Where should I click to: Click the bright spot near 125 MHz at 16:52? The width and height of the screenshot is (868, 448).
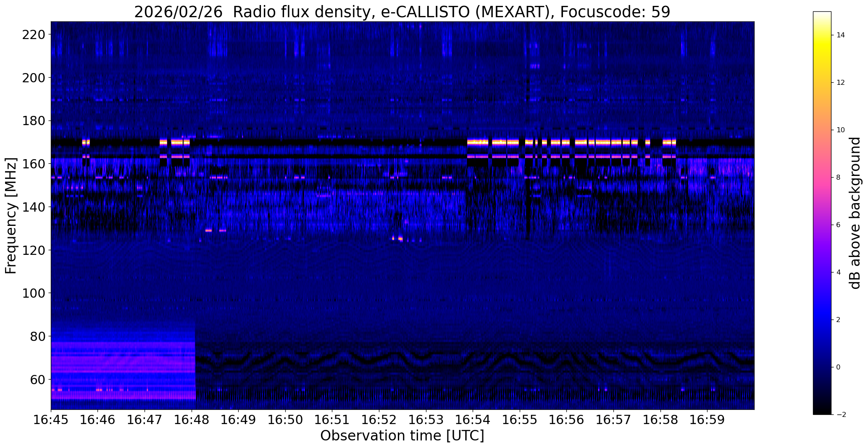397,239
